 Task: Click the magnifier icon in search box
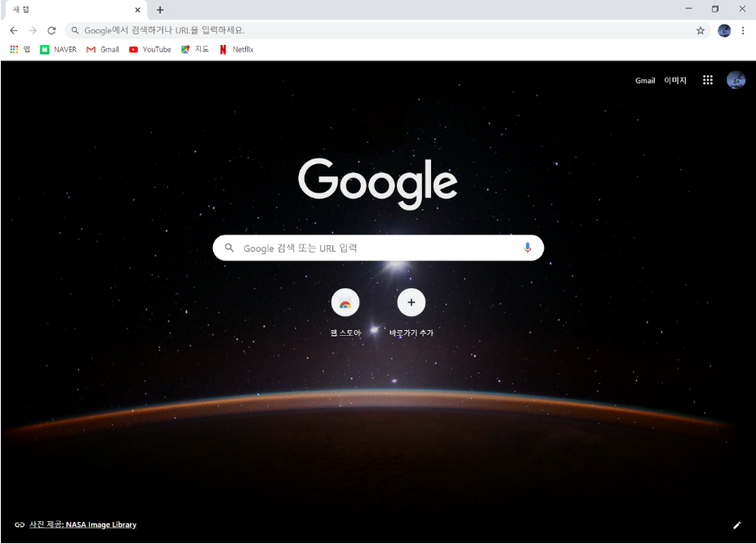pyautogui.click(x=229, y=247)
